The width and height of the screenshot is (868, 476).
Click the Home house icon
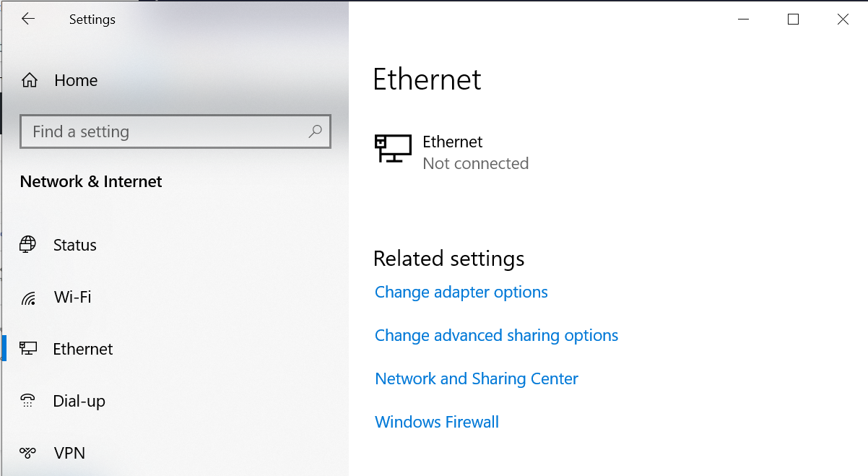click(x=30, y=80)
